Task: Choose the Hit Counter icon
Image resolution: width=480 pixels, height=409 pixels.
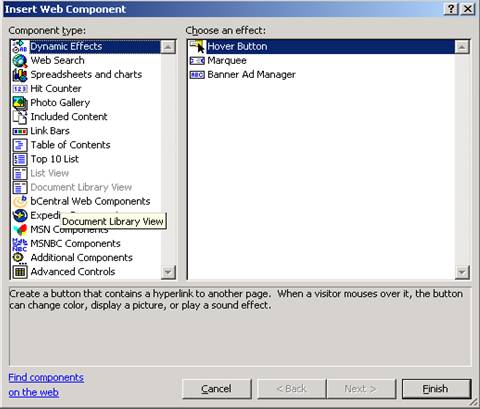Action: pyautogui.click(x=20, y=89)
